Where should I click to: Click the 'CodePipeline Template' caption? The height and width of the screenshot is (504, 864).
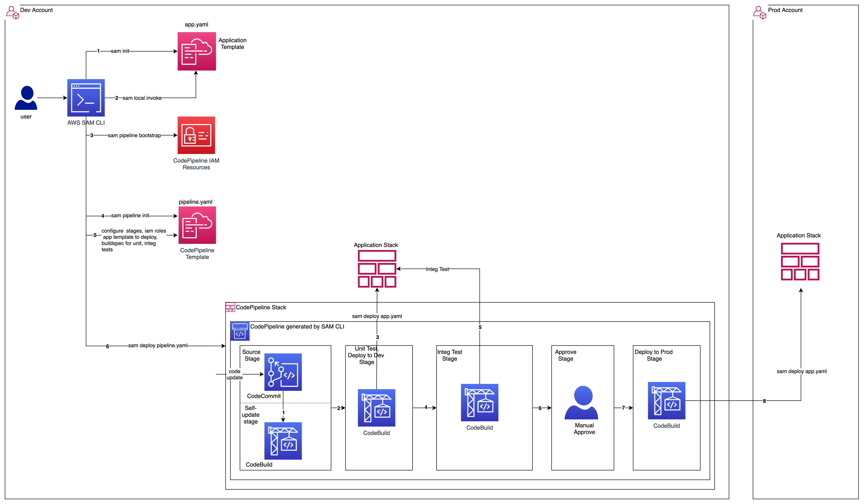click(197, 254)
